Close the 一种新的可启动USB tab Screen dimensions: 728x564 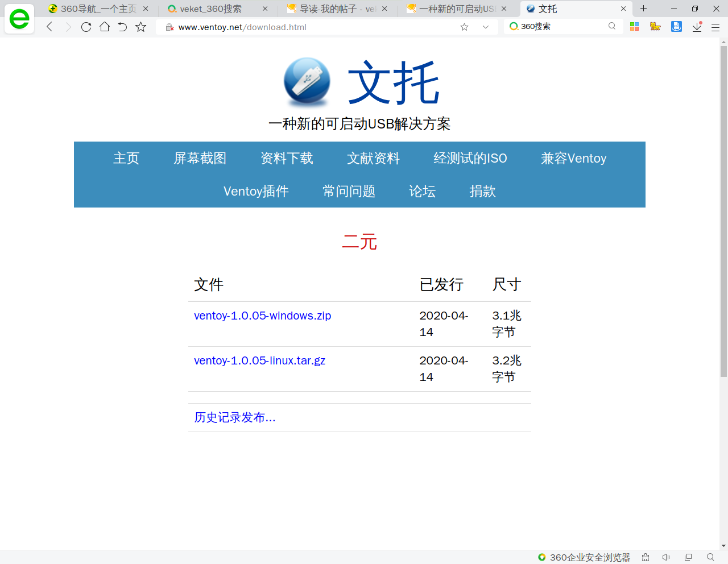(504, 9)
